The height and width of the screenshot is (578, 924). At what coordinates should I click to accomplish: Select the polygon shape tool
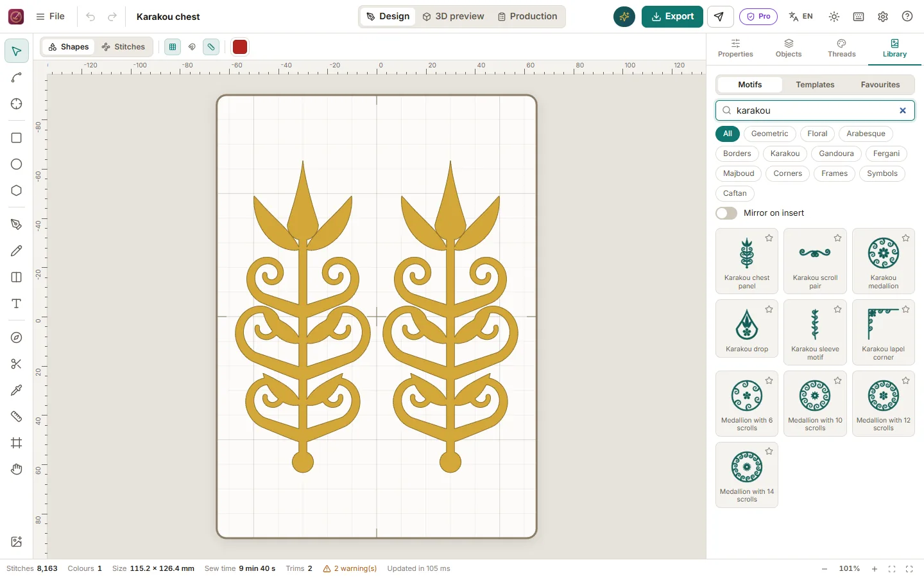17,191
